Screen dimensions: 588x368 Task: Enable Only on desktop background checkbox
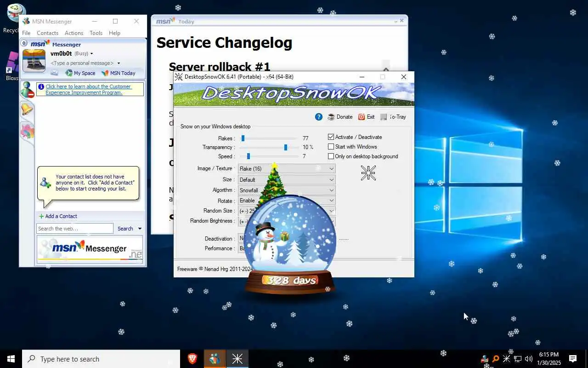click(x=331, y=156)
